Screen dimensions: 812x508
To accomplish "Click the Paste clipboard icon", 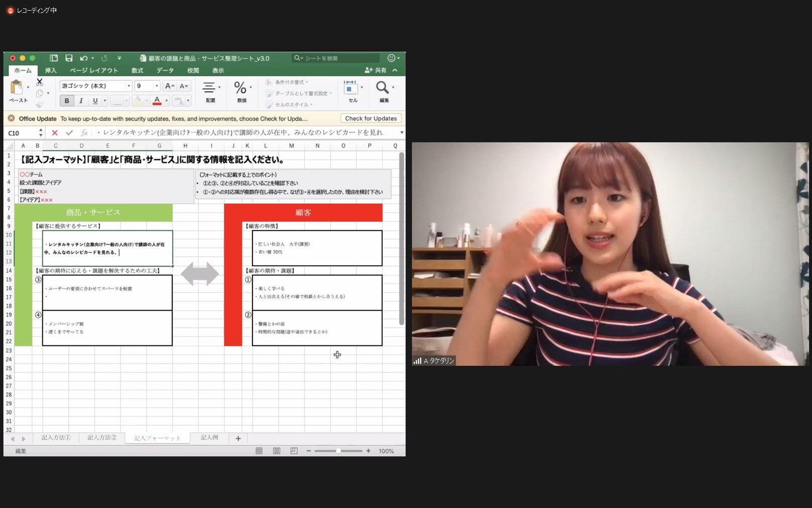I will [x=17, y=88].
